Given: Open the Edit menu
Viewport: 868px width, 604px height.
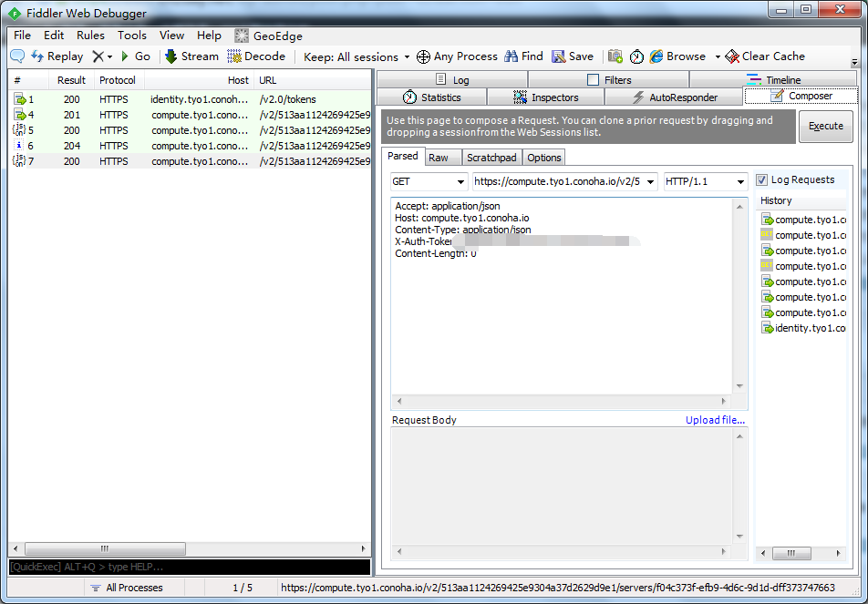Looking at the screenshot, I should (x=54, y=36).
